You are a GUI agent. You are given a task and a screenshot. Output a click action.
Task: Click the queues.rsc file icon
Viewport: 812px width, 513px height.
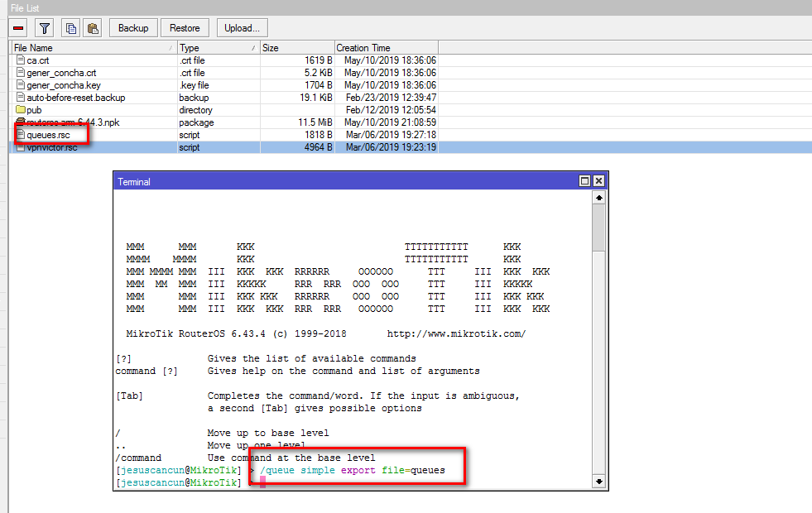tap(21, 135)
